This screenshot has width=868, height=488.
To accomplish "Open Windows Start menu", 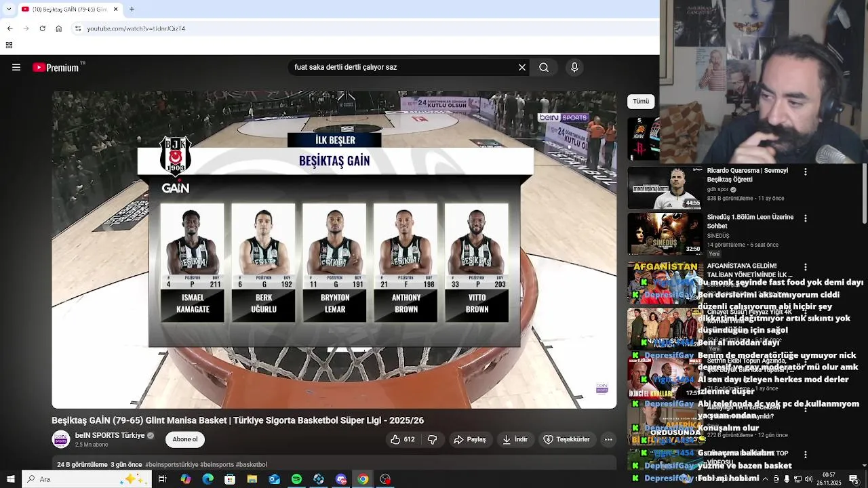I will pyautogui.click(x=10, y=479).
